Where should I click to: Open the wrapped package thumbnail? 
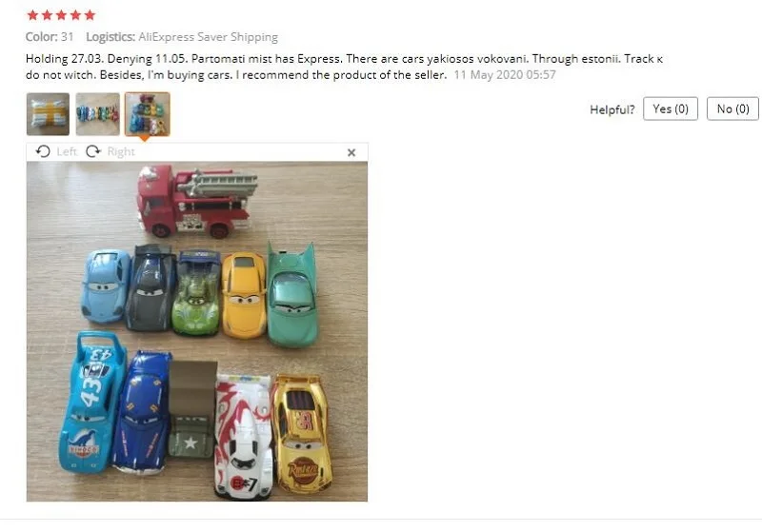tap(48, 114)
